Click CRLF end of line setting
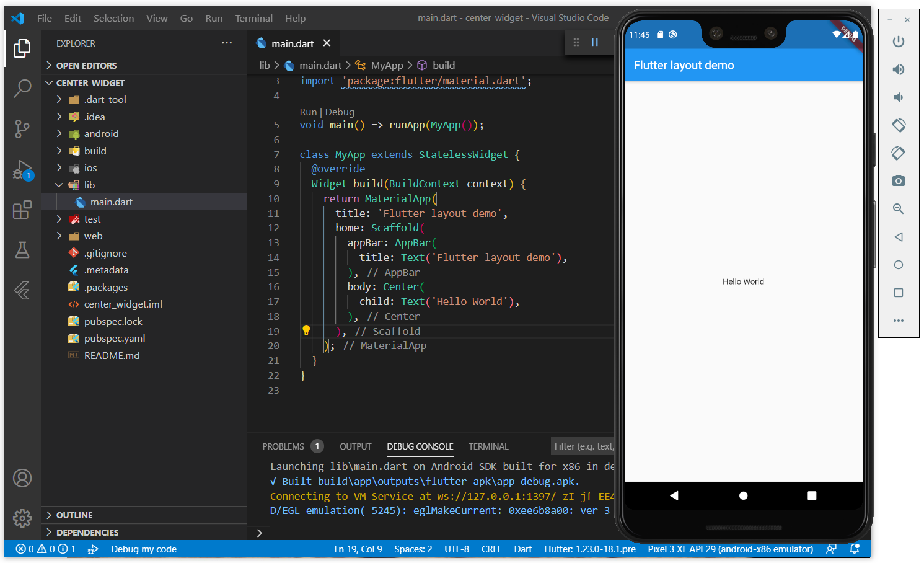The image size is (924, 563). [x=491, y=549]
